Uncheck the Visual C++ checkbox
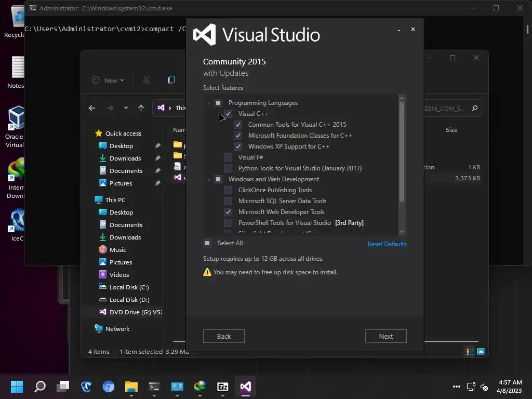532x399 pixels. pos(229,114)
